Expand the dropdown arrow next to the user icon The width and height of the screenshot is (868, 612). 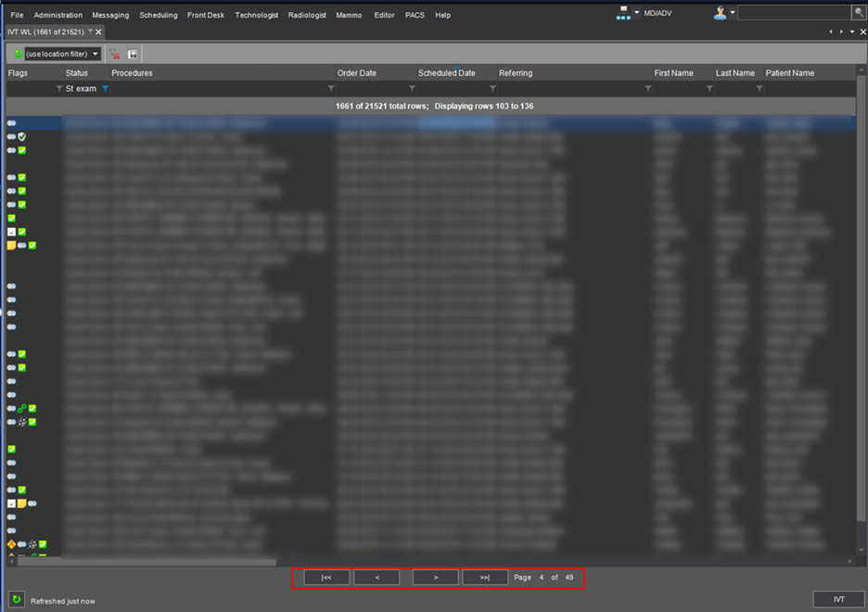733,13
